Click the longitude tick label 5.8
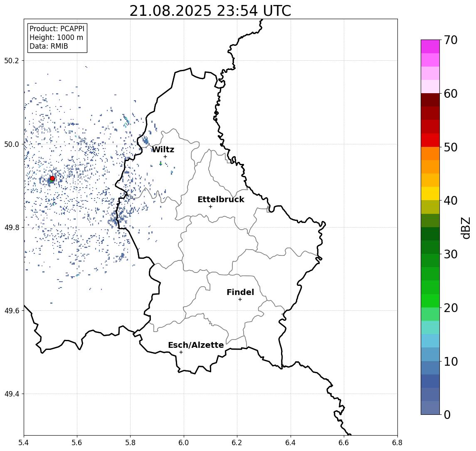This screenshot has width=476, height=451. click(x=130, y=443)
